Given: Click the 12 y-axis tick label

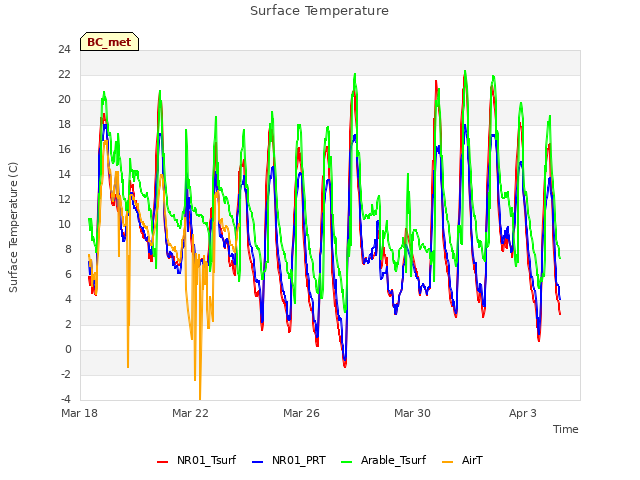Looking at the screenshot, I should [64, 200].
